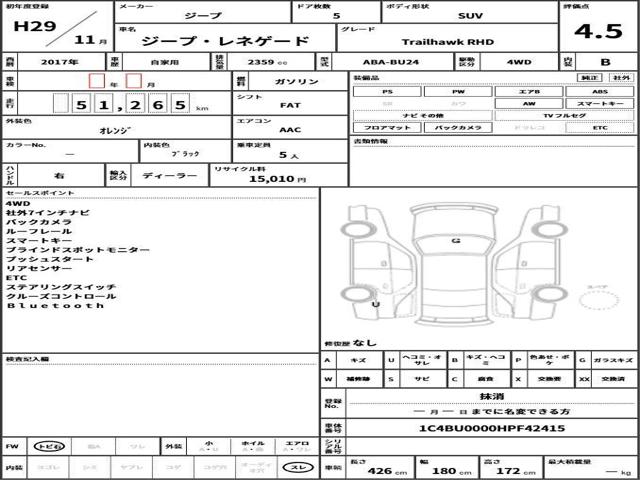Click the width value 180 cm
The height and width of the screenshot is (480, 640).
tap(452, 471)
